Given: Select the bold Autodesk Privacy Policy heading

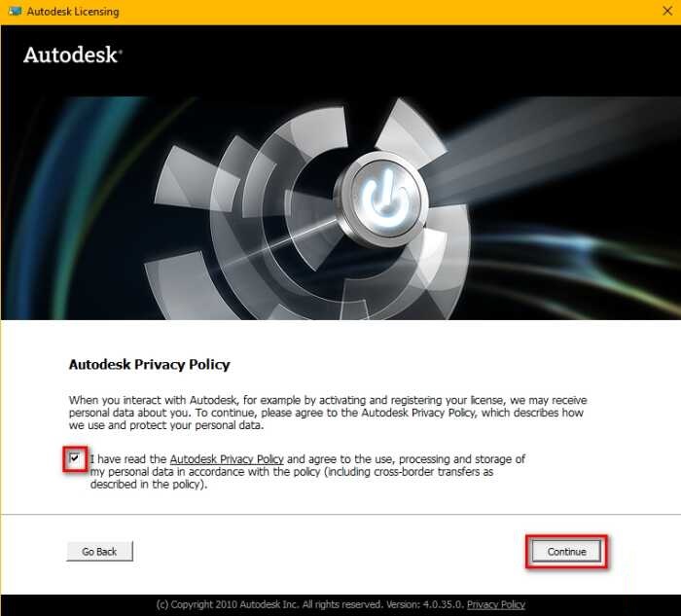Looking at the screenshot, I should point(150,364).
